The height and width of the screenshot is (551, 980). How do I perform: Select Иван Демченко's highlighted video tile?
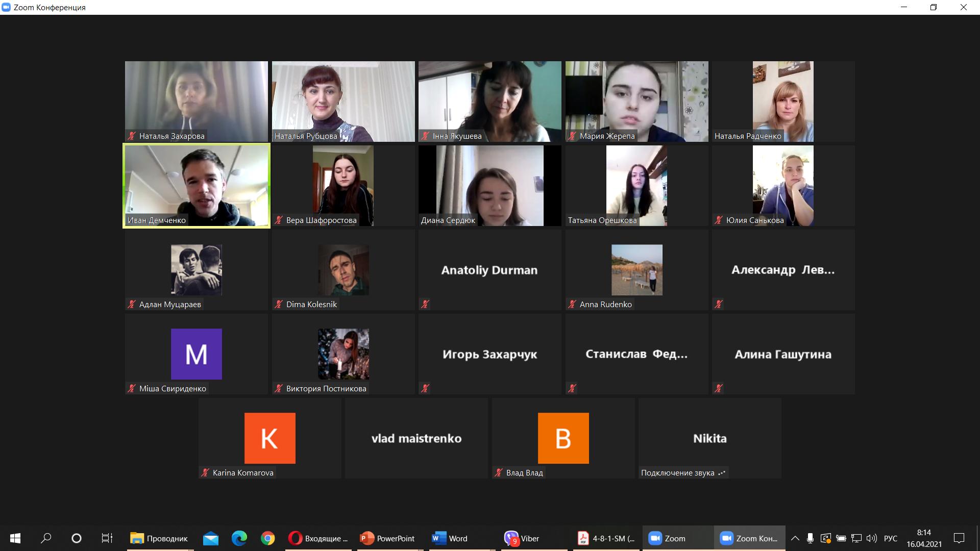point(197,186)
